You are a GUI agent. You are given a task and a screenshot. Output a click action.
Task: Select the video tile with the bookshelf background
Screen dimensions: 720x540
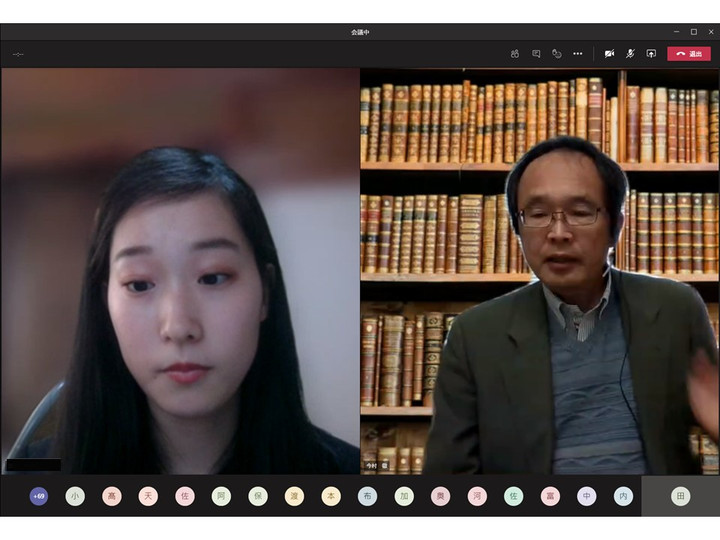pos(539,270)
